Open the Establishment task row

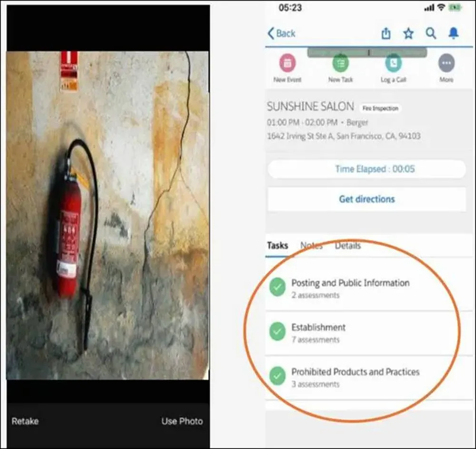coord(369,333)
